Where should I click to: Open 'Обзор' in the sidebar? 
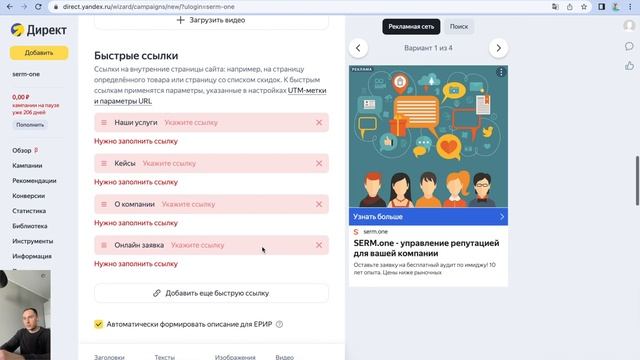(x=22, y=150)
